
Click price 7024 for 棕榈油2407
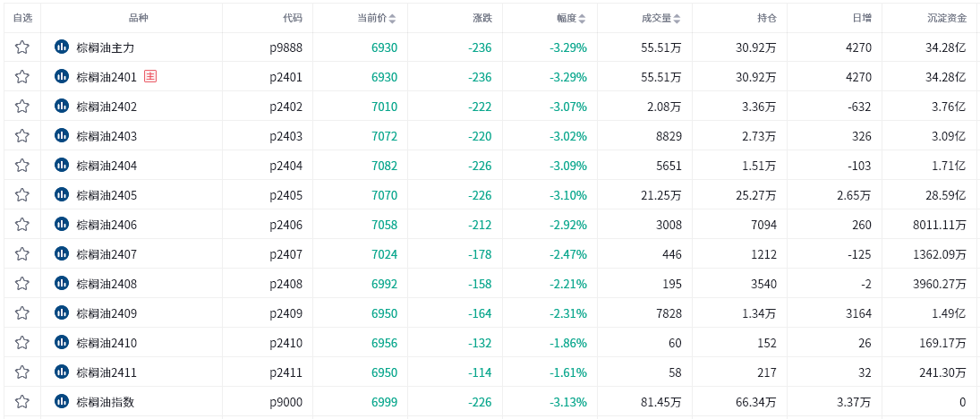coord(384,254)
